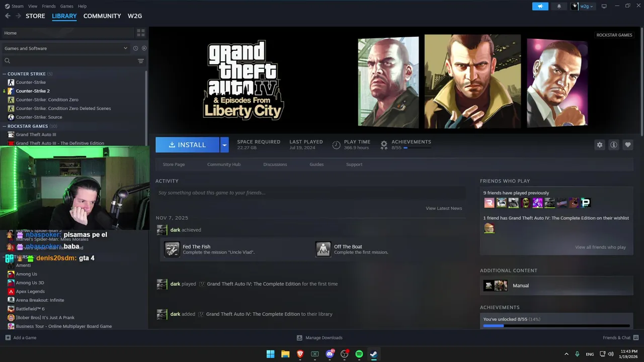Image resolution: width=644 pixels, height=362 pixels.
Task: Open the Games and Software dropdown
Action: tap(65, 48)
